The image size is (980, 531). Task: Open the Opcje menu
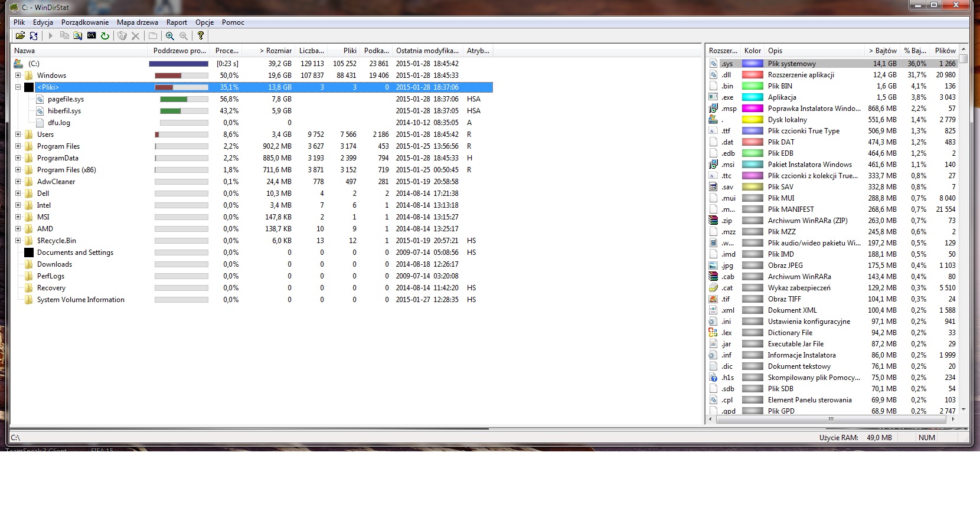pos(204,22)
